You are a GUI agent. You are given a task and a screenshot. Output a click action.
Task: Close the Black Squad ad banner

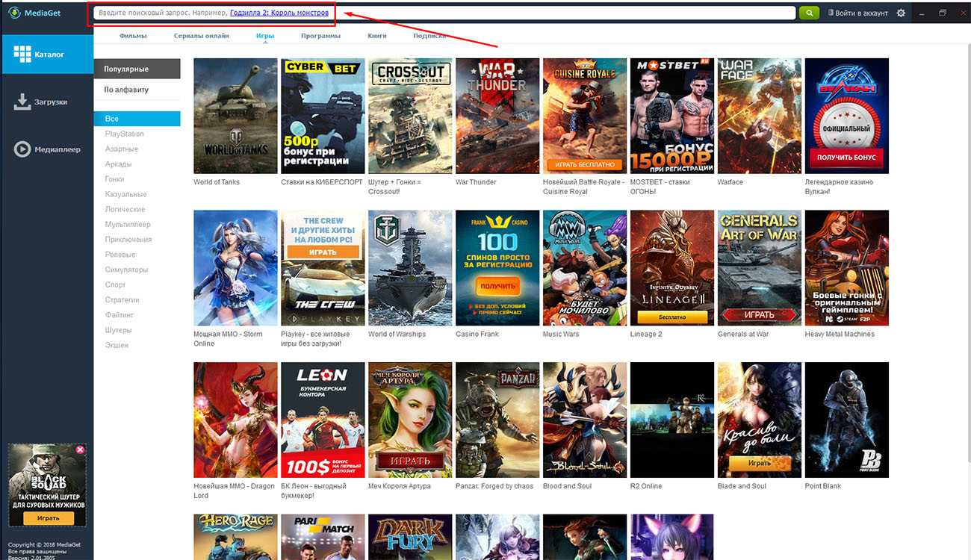point(80,449)
